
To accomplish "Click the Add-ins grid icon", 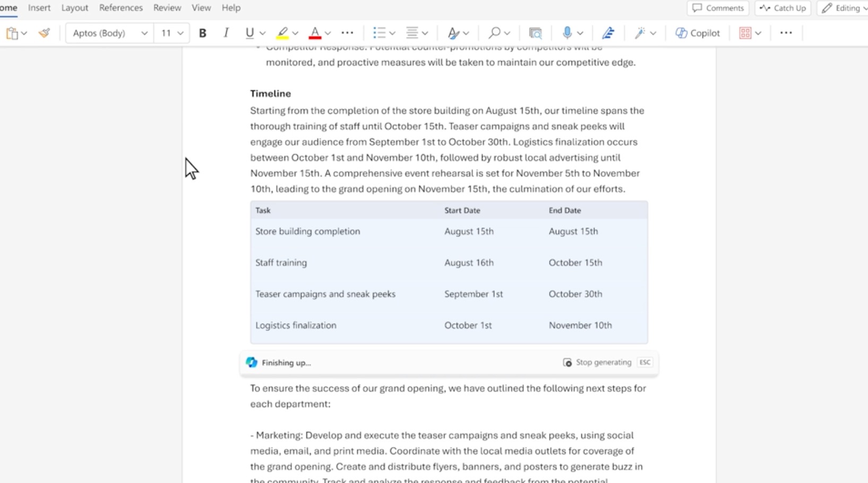I will 745,33.
